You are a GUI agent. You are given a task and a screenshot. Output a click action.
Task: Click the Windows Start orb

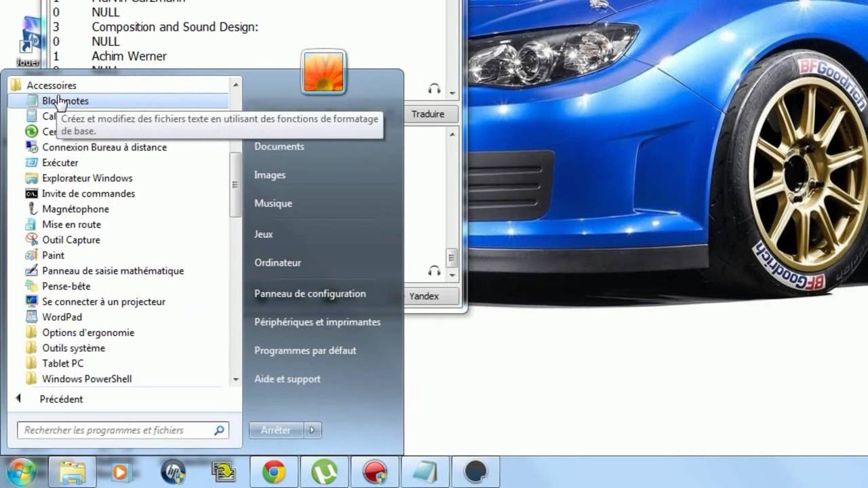(21, 472)
